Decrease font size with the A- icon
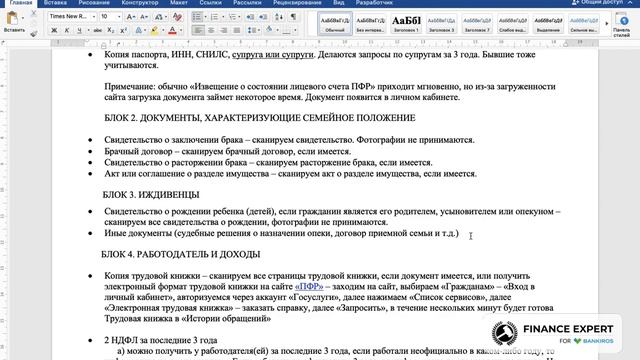Screen dimensions: 640x360 144,17
